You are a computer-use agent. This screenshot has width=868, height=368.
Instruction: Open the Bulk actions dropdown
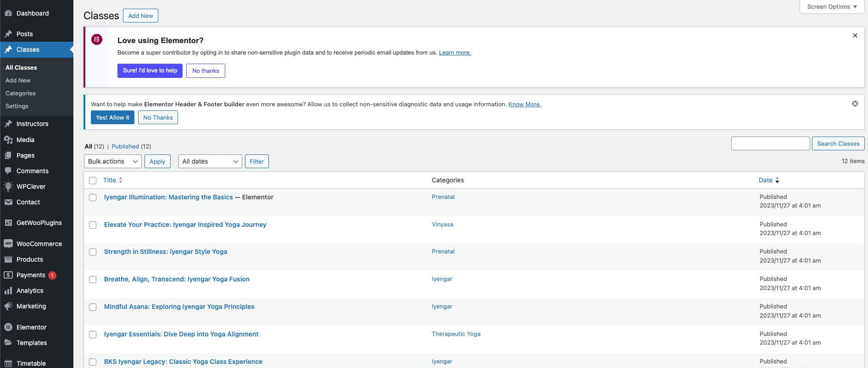[x=112, y=161]
